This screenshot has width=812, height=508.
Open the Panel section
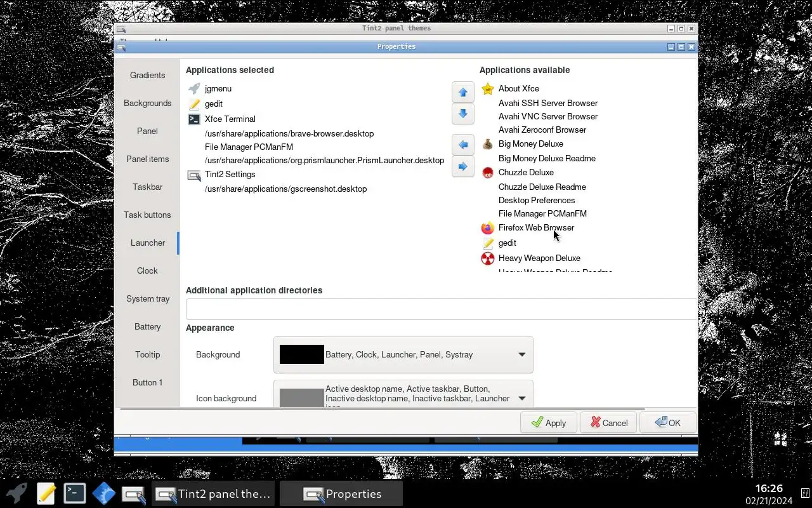[147, 131]
